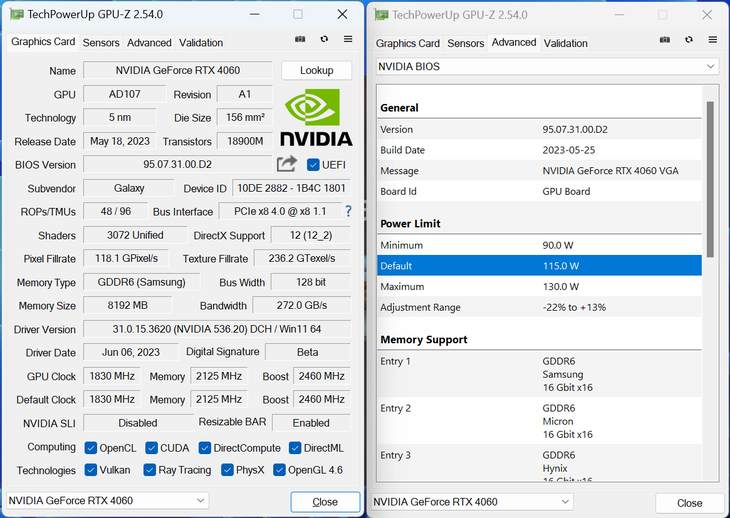Screen dimensions: 730x518
Task: Click the screenshot camera icon in right window
Action: [665, 40]
